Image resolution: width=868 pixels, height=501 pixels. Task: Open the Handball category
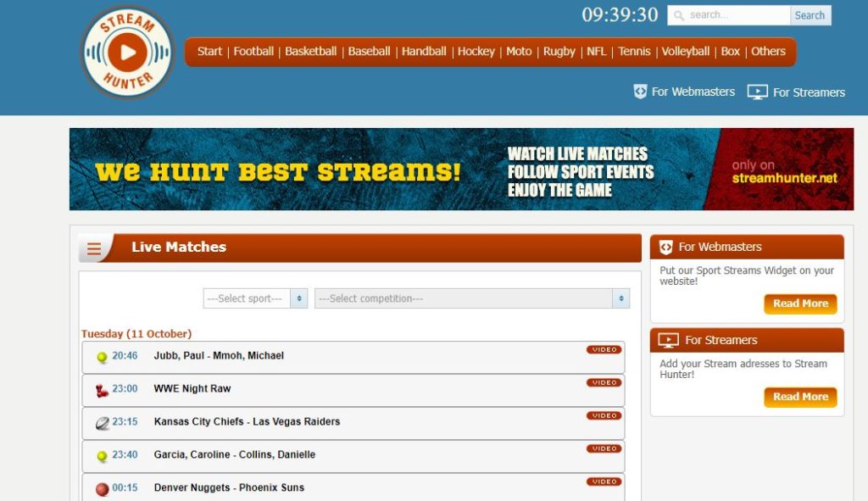pyautogui.click(x=424, y=52)
